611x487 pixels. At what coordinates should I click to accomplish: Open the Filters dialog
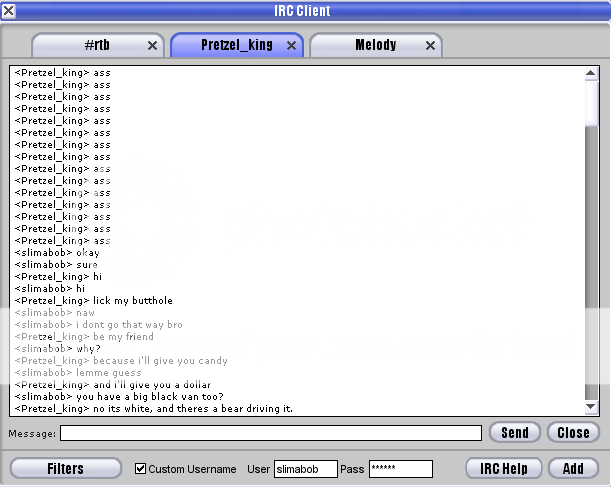click(x=65, y=468)
